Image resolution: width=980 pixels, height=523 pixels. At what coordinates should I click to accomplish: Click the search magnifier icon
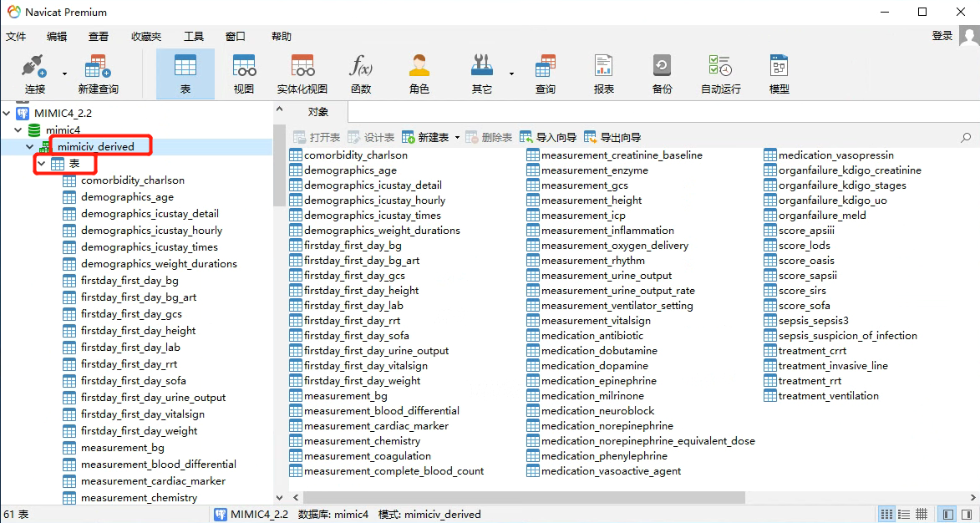[x=966, y=138]
